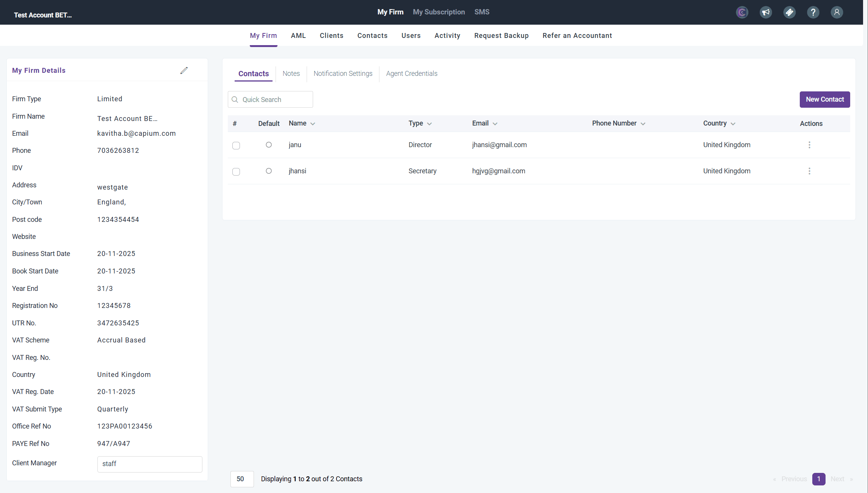The width and height of the screenshot is (868, 493).
Task: Click firm email kavitha.b@capium.com
Action: [136, 133]
